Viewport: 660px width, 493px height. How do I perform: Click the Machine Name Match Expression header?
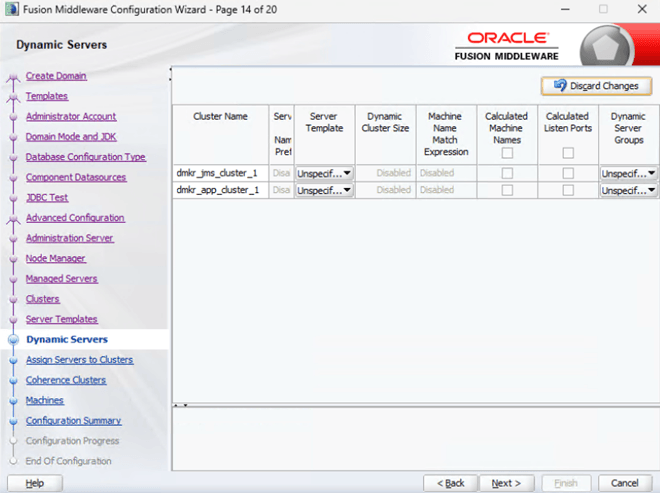(x=446, y=135)
